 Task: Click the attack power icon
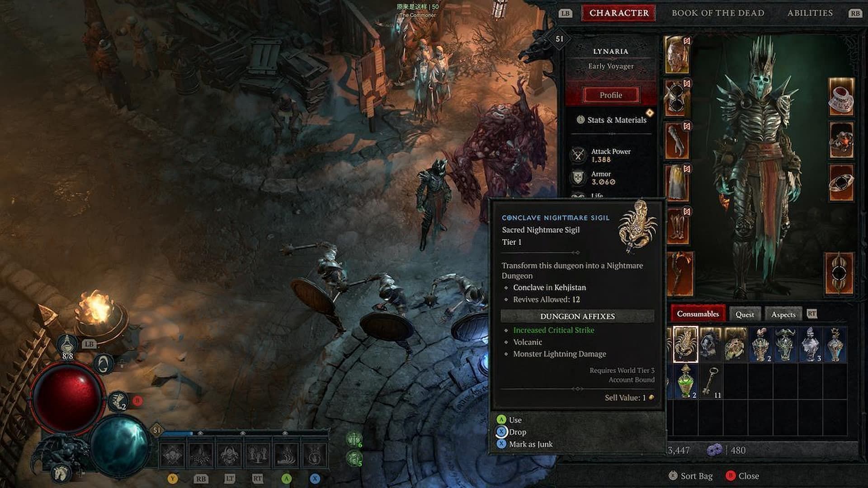[x=577, y=154]
